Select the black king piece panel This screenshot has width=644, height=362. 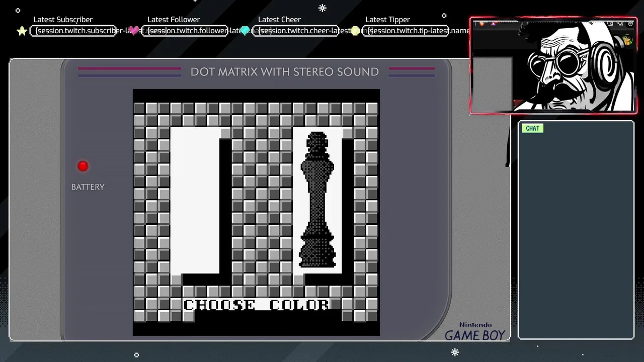pyautogui.click(x=317, y=200)
